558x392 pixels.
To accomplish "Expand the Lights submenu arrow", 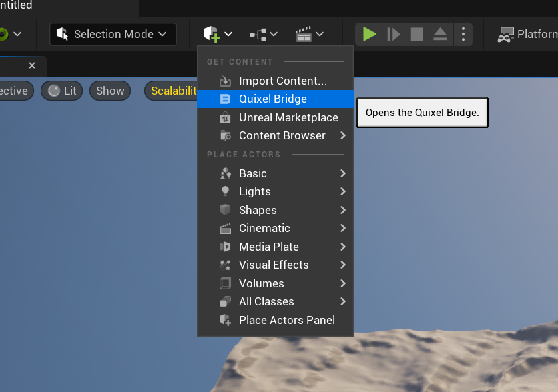I will coord(342,191).
